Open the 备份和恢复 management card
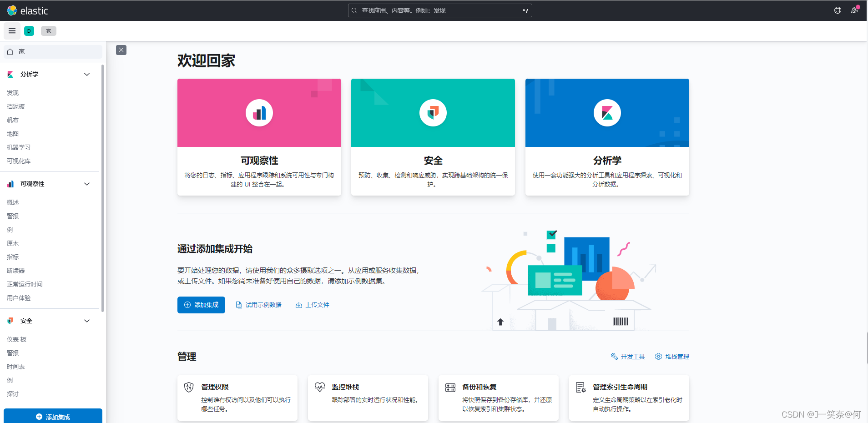The width and height of the screenshot is (868, 423). pyautogui.click(x=499, y=398)
